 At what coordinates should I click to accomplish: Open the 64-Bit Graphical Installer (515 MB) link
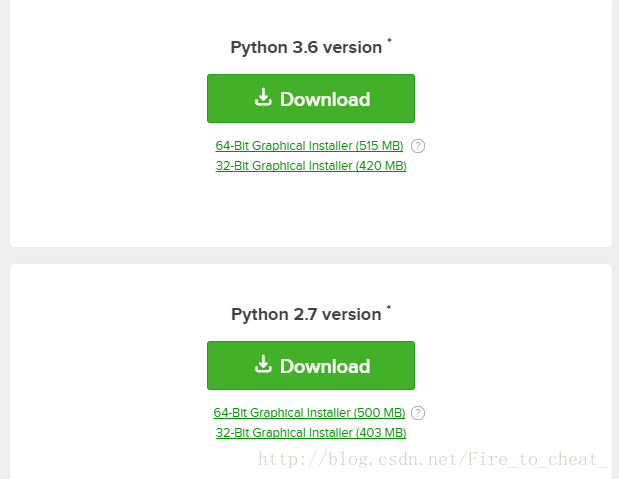click(309, 146)
